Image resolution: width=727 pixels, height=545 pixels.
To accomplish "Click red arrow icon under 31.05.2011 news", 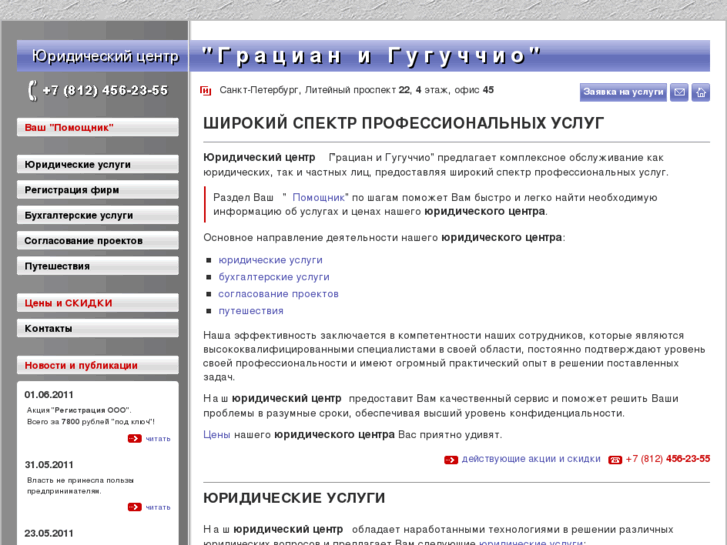I will tap(134, 507).
